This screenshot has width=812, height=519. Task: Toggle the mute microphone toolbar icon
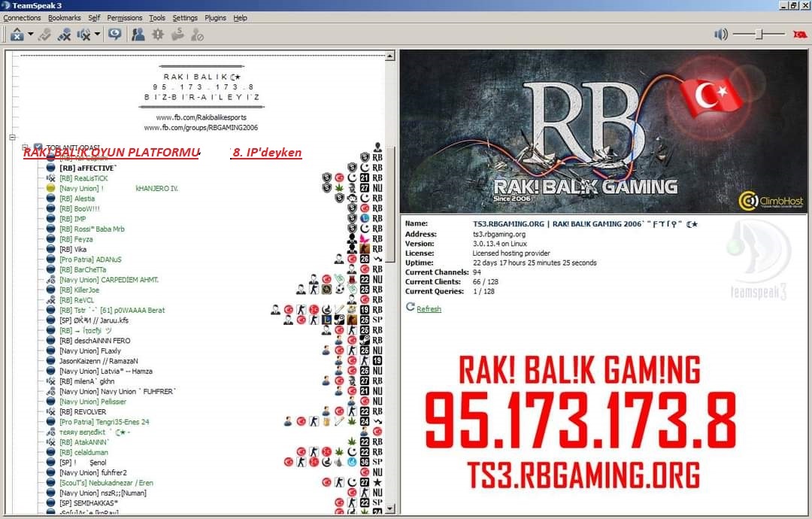[64, 35]
